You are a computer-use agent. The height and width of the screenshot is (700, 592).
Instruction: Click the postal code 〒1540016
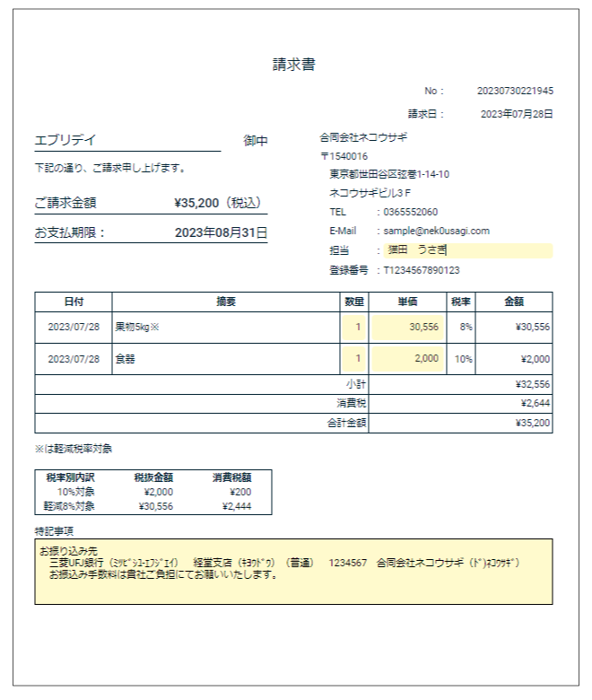[x=344, y=156]
